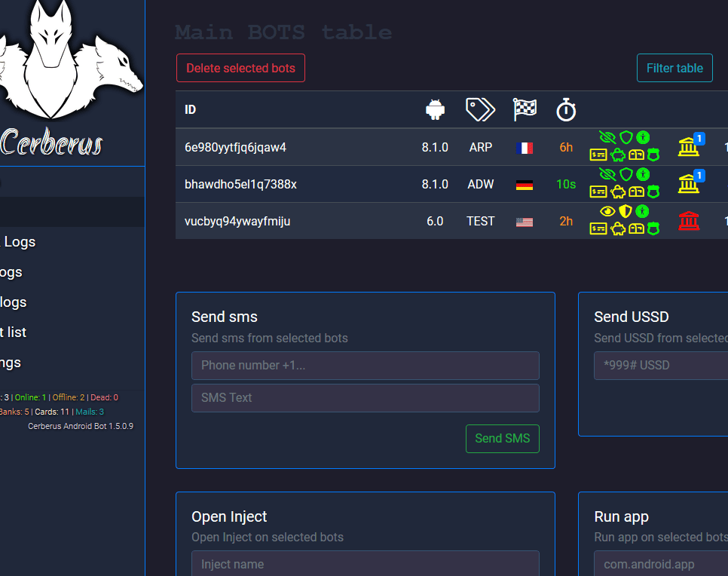Click the Mails: 3 counter
728x576 pixels.
click(x=90, y=412)
